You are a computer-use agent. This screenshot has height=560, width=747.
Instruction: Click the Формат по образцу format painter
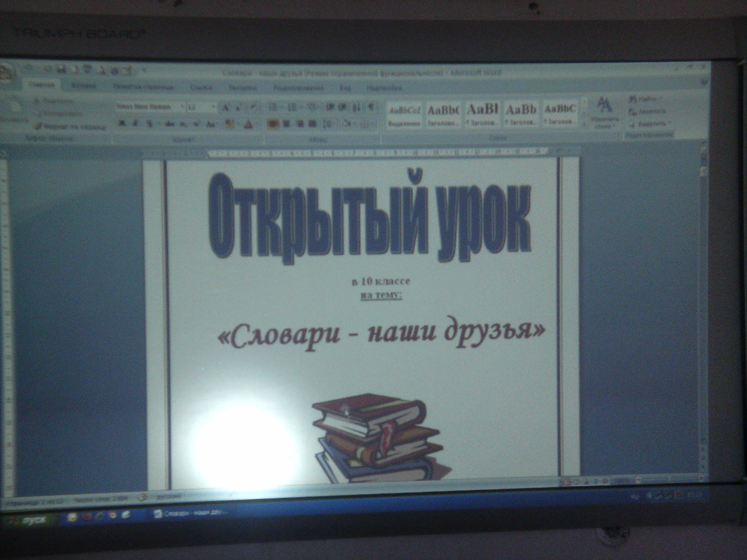(70, 127)
